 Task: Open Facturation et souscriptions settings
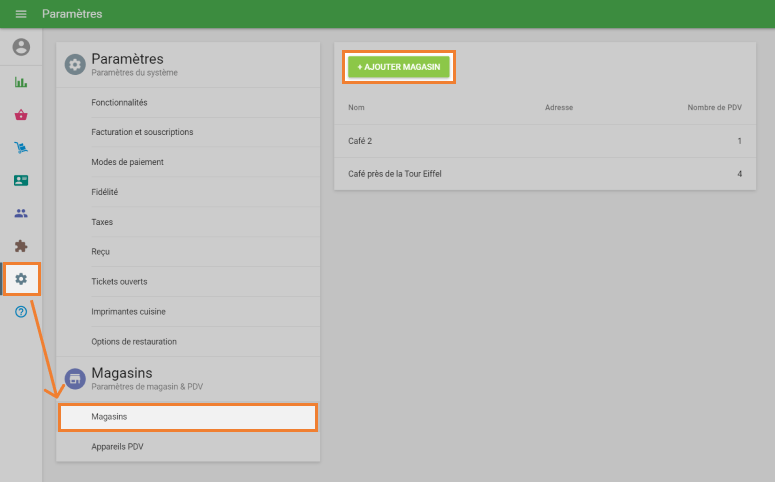pos(142,132)
